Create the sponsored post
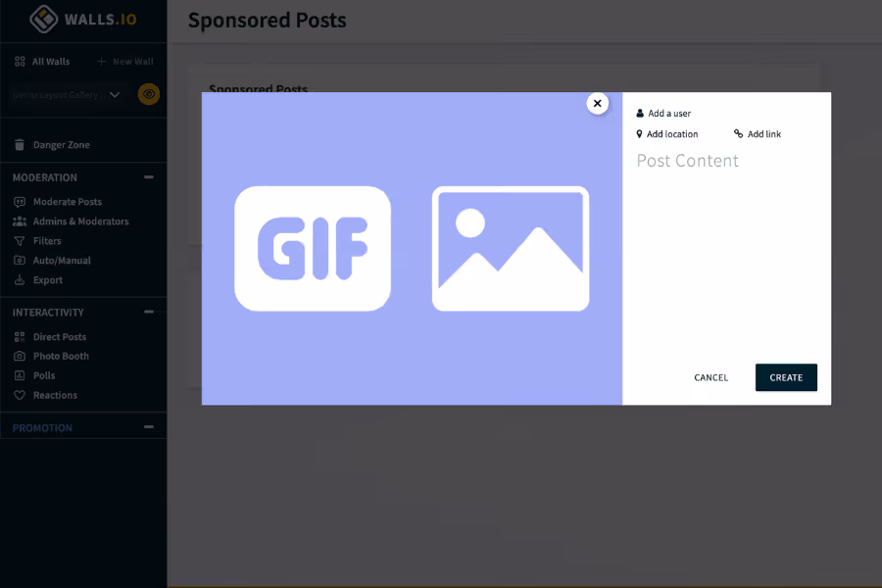Image resolution: width=882 pixels, height=588 pixels. point(786,377)
